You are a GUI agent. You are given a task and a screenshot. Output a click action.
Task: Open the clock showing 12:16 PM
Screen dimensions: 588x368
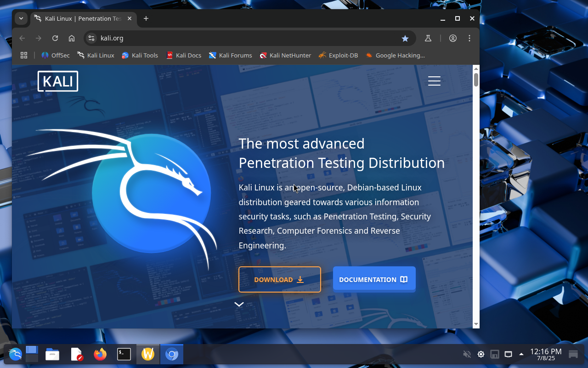pyautogui.click(x=546, y=354)
